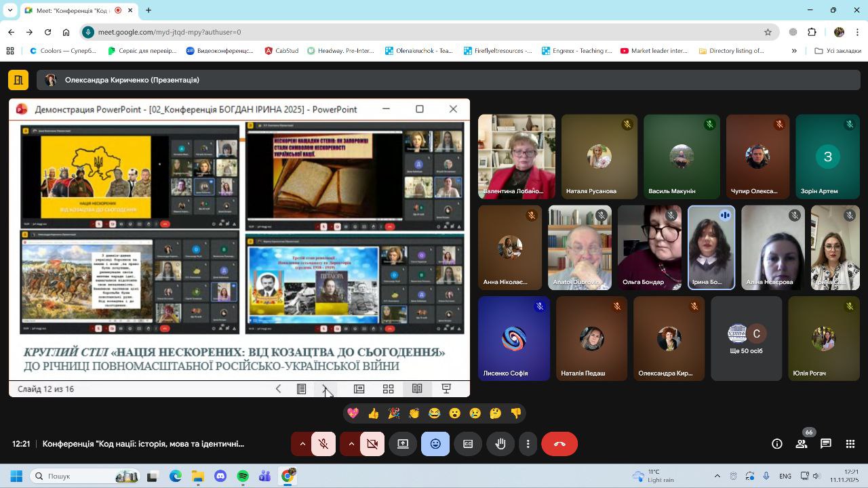Click the 'Ще 50 осіб' participants tile
Screen dimensions: 868x488
[x=746, y=338]
